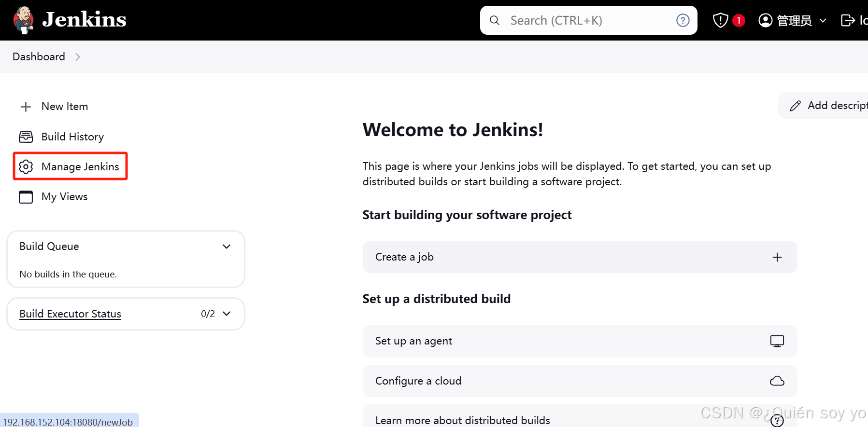This screenshot has height=427, width=868.
Task: Open security warnings shield icon
Action: (x=720, y=20)
